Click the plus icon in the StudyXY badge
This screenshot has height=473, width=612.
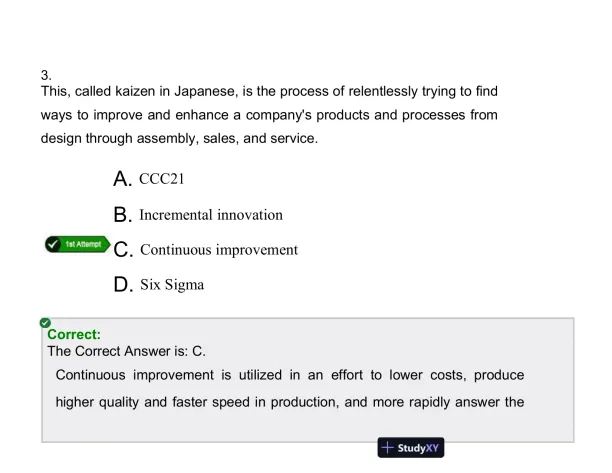388,448
